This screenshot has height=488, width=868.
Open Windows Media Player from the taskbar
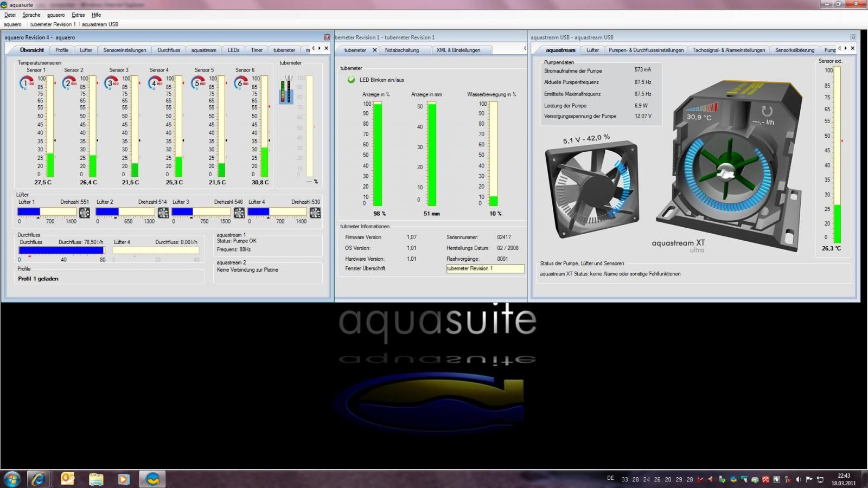(124, 479)
